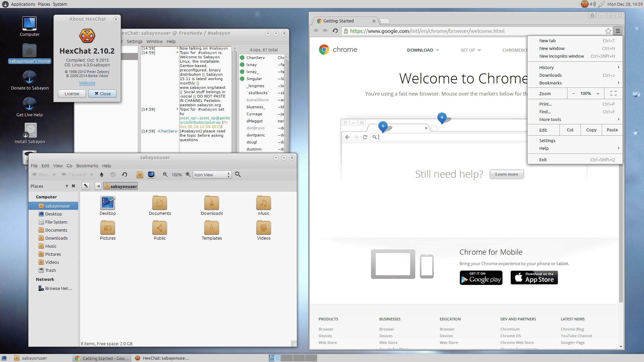Expand More tools submenu in Chrome menu
Viewport: 644px width, 362px height.
coord(575,119)
